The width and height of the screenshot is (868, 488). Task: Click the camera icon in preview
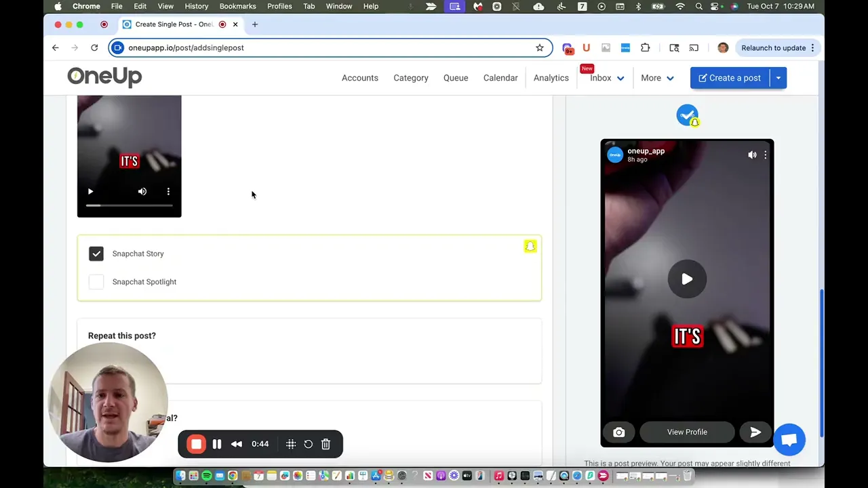[619, 432]
